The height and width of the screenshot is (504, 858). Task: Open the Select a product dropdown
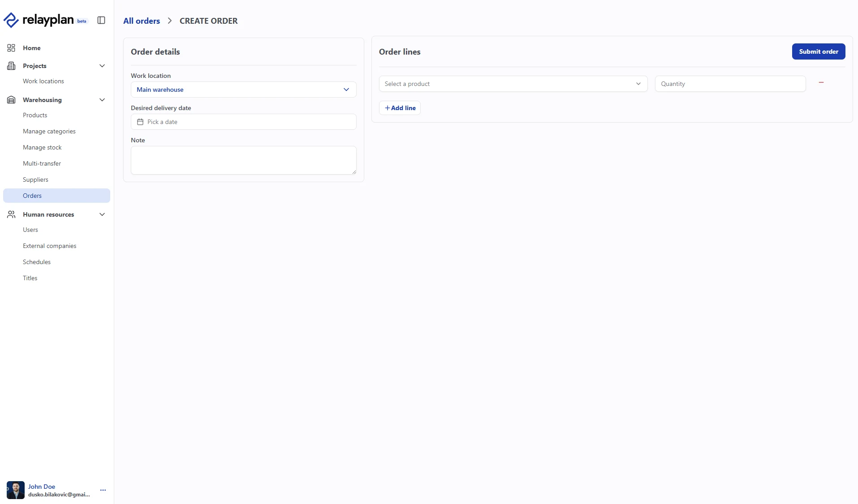click(x=513, y=84)
